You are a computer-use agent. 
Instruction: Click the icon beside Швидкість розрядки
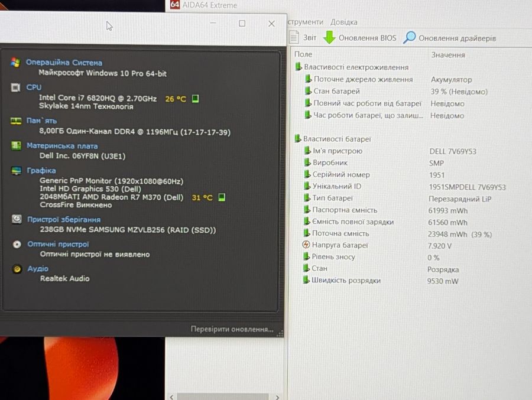coord(306,280)
